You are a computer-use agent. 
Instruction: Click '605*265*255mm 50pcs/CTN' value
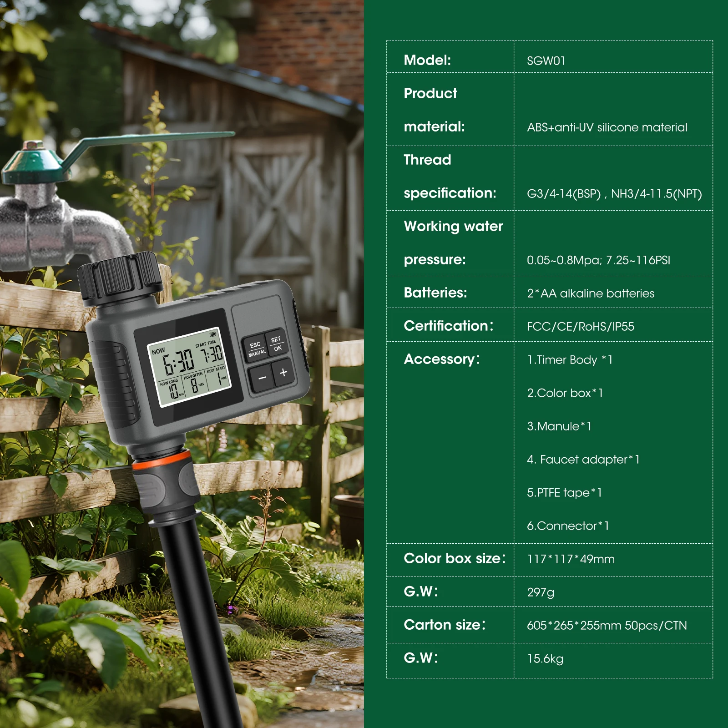[x=607, y=626]
